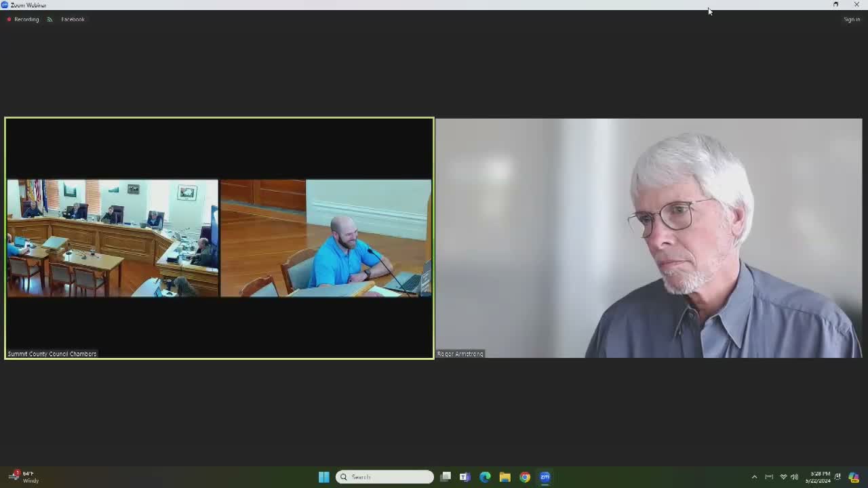
Task: Click the Copilot icon in system tray
Action: pyautogui.click(x=854, y=477)
